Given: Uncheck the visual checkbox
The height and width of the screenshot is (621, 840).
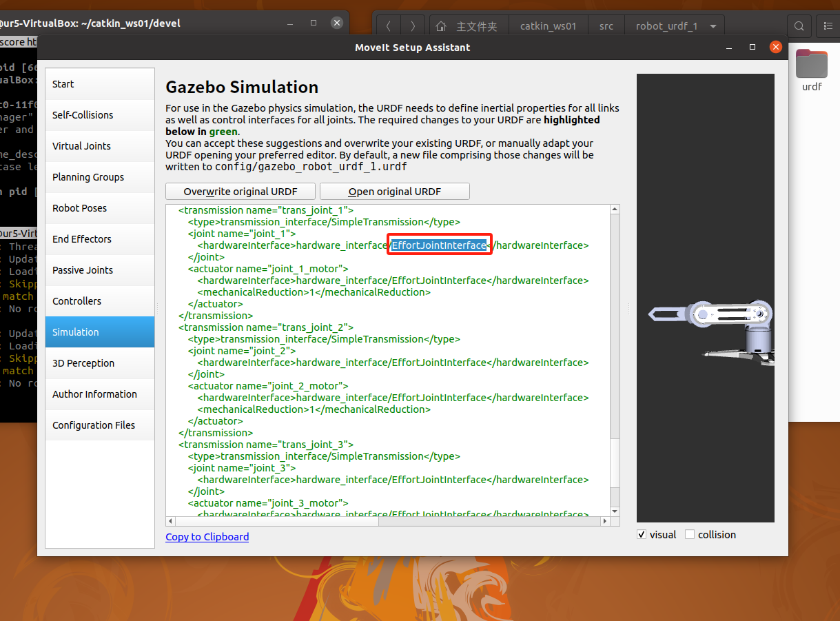Looking at the screenshot, I should [642, 535].
